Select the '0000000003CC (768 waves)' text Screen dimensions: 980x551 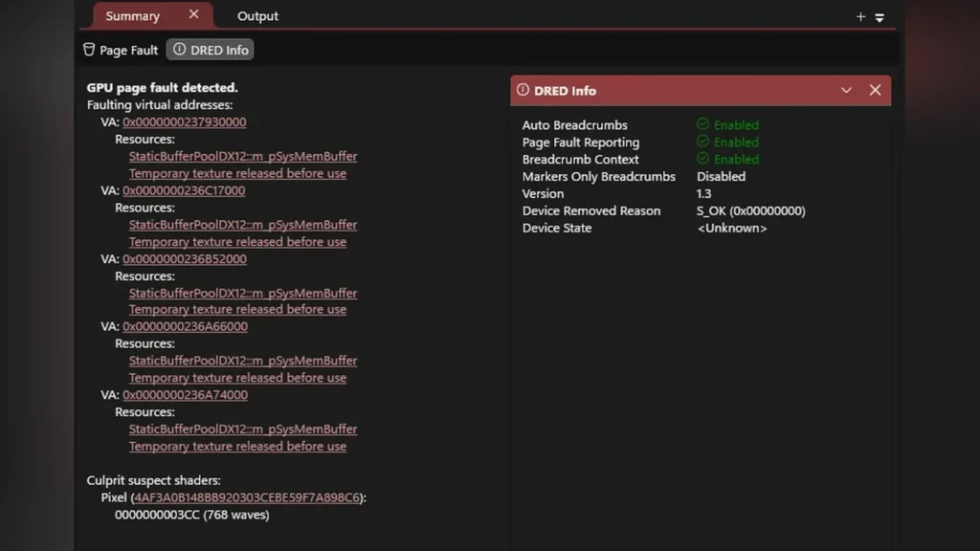tap(191, 515)
